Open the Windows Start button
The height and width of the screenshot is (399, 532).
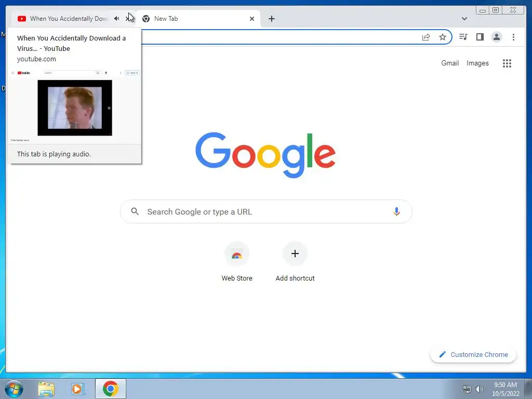[x=14, y=389]
